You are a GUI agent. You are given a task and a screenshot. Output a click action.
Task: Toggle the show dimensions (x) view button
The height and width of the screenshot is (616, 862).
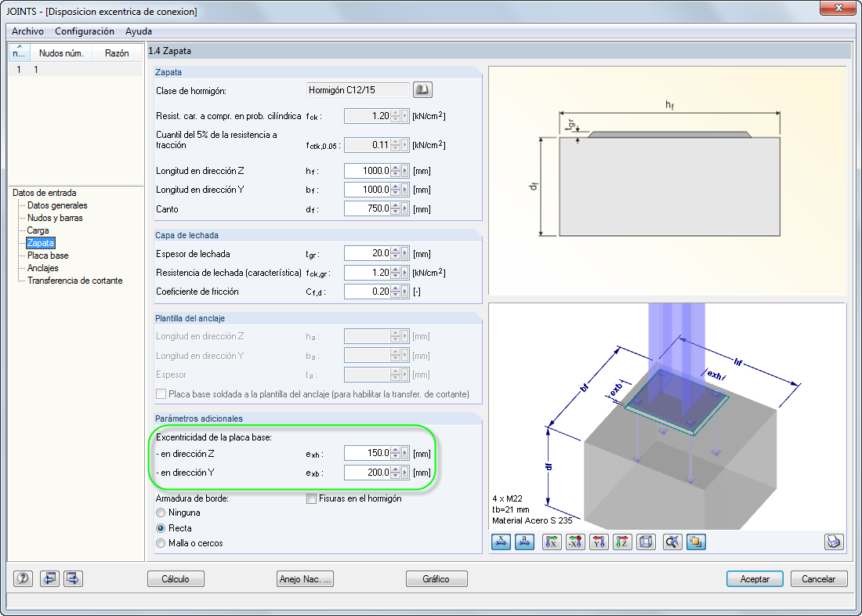[x=501, y=542]
